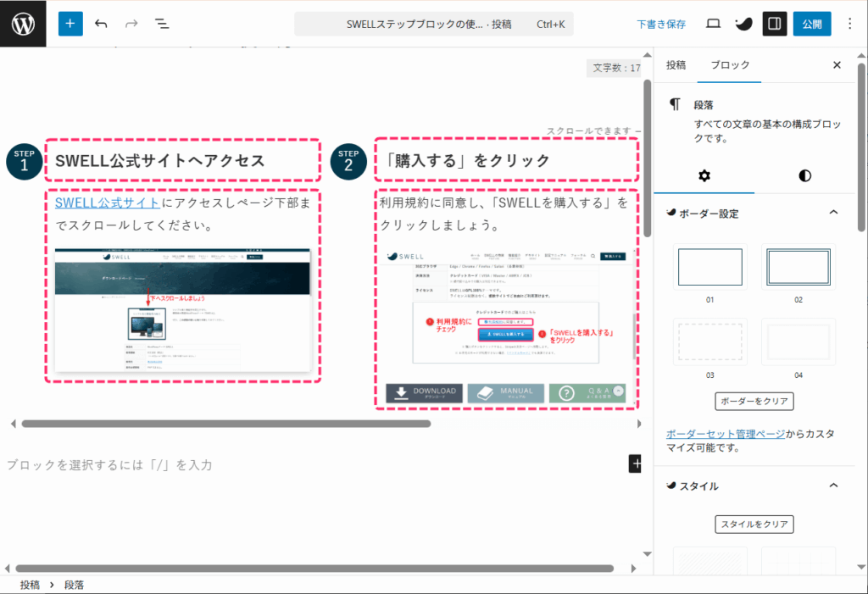Select the ブロック sidebar tab
This screenshot has width=868, height=594.
click(730, 65)
